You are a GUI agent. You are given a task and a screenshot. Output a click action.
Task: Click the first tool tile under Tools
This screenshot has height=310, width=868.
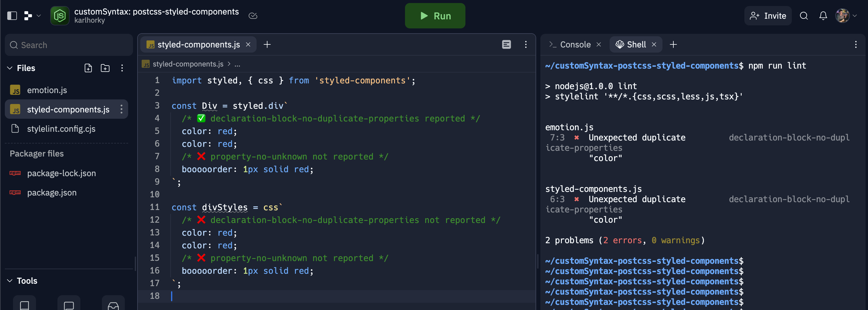tap(24, 303)
